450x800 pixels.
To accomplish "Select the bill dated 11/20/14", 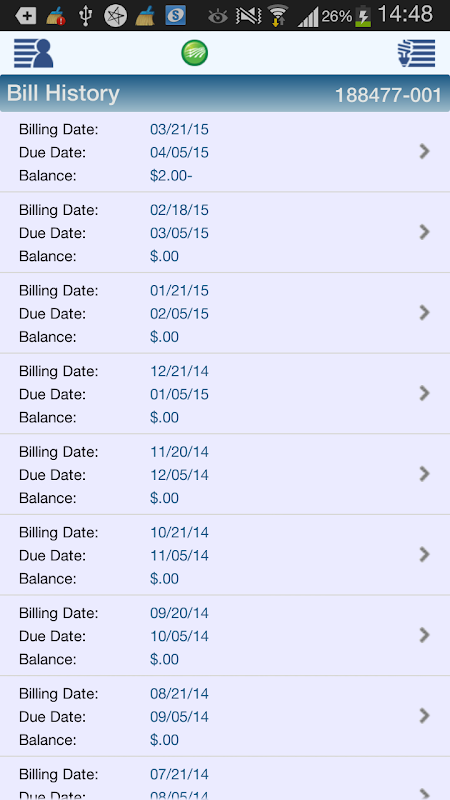I will 225,474.
